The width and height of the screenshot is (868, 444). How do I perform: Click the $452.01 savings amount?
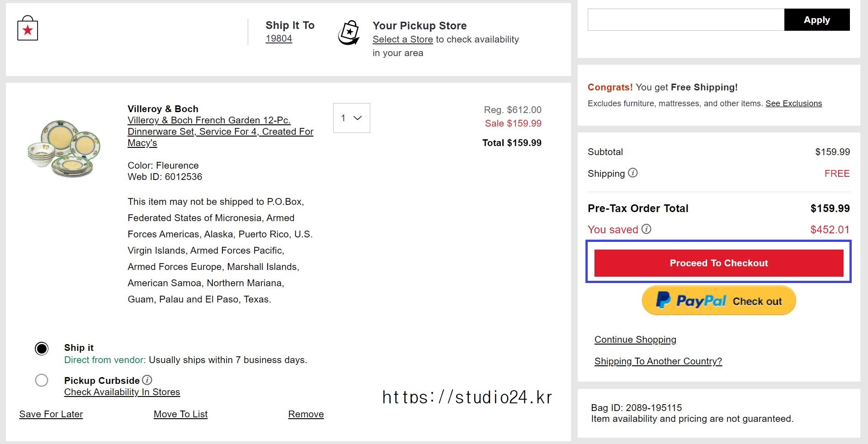click(x=830, y=230)
